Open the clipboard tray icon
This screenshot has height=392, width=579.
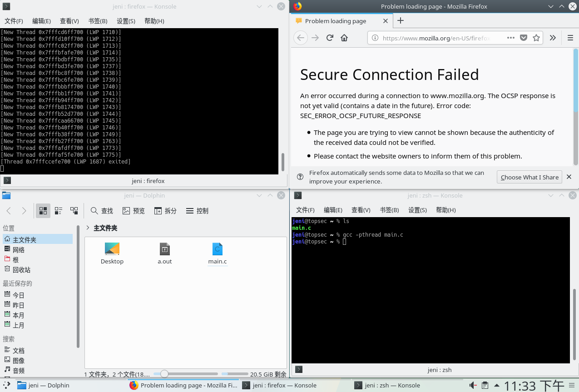tap(485, 385)
